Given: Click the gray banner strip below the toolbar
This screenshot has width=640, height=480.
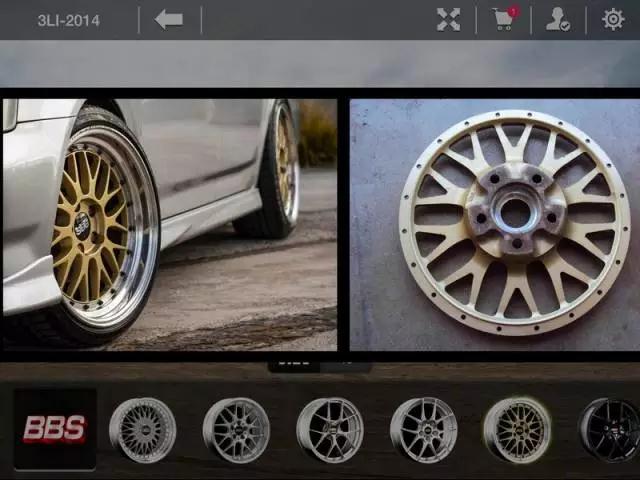Looking at the screenshot, I should click(320, 64).
